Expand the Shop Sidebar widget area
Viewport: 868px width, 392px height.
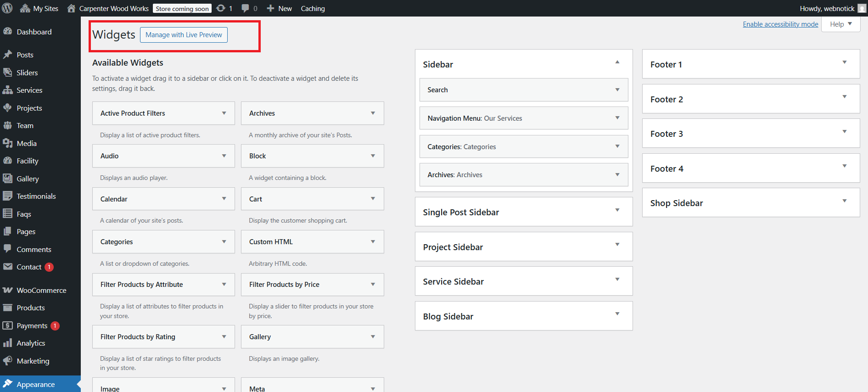click(844, 201)
